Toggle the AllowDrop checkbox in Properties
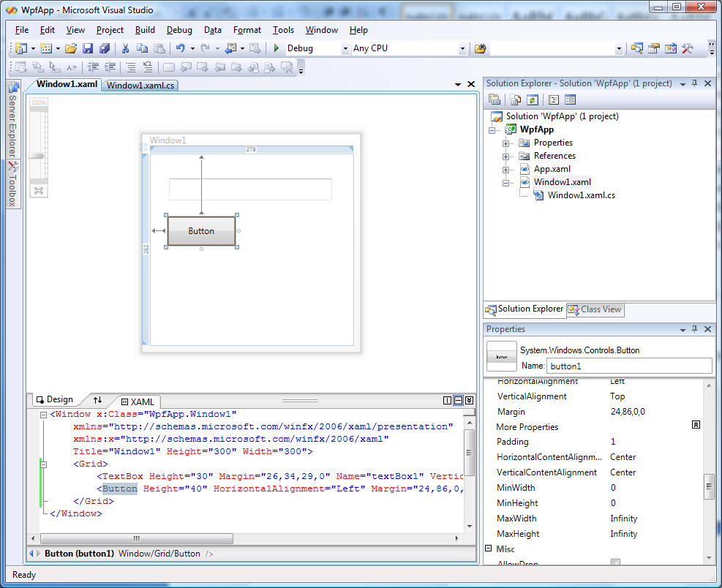The width and height of the screenshot is (722, 588). [615, 563]
